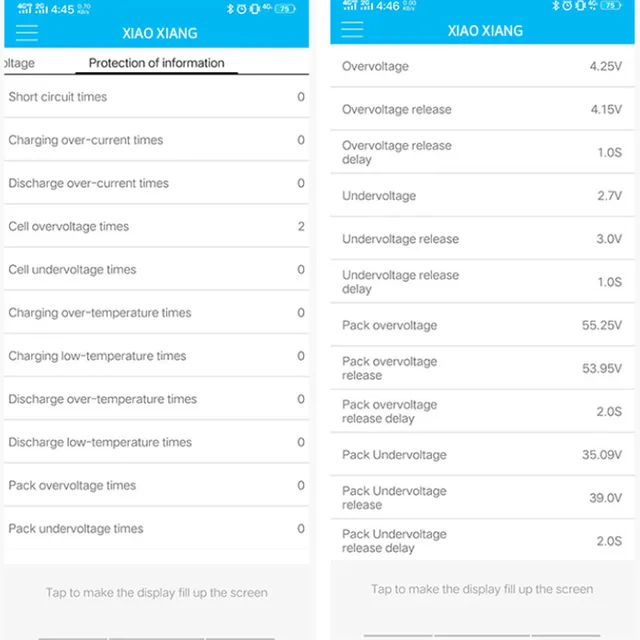The width and height of the screenshot is (640, 640).
Task: Edit Overvoltage 4.25V setting
Action: coord(482,66)
